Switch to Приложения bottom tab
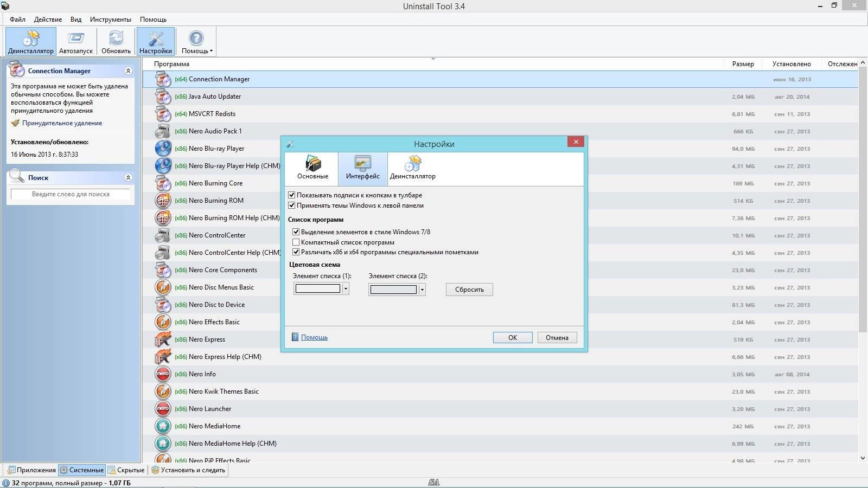The width and height of the screenshot is (868, 488). tap(31, 470)
